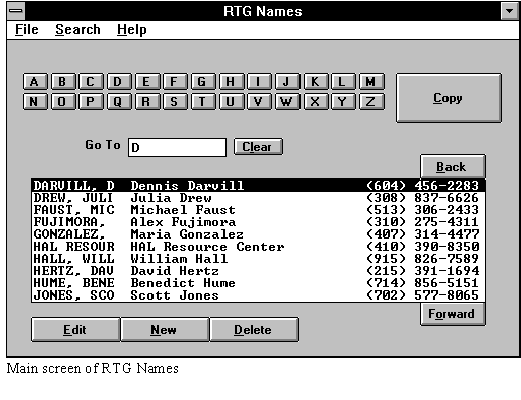The image size is (521, 400).
Task: Click the letter H index button
Action: point(231,82)
